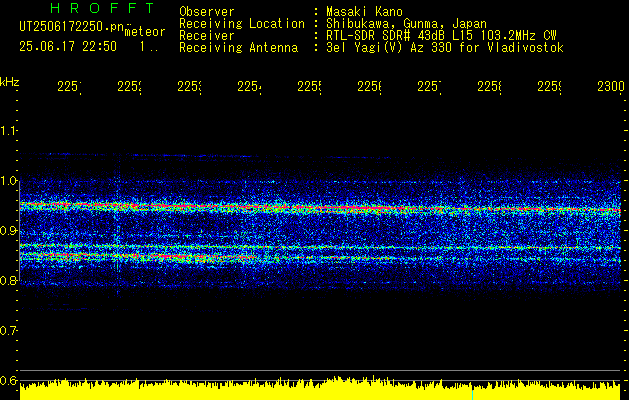This screenshot has width=629, height=400.
Task: Select the observer name Masaki Kano
Action: [365, 11]
